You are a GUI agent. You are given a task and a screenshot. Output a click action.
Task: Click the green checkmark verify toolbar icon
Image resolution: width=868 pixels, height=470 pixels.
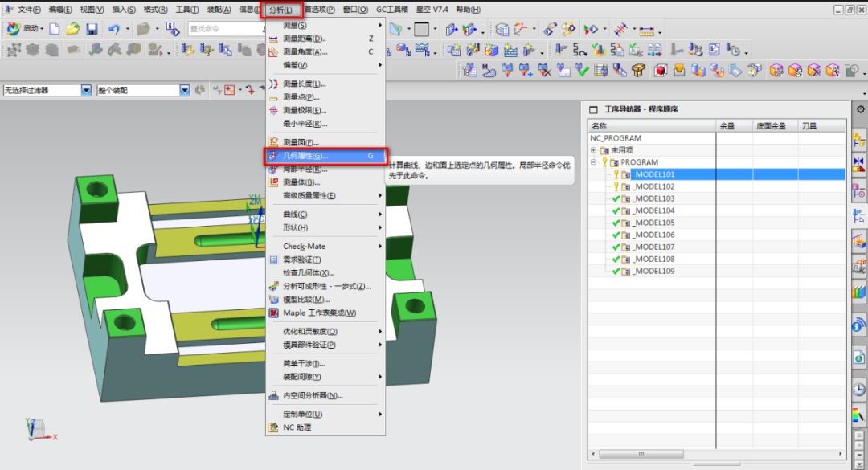580,71
